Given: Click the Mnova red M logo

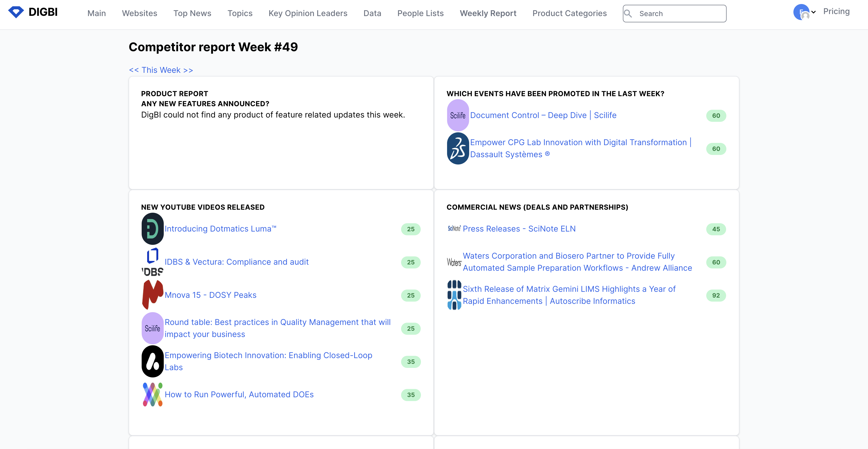Looking at the screenshot, I should coord(153,295).
